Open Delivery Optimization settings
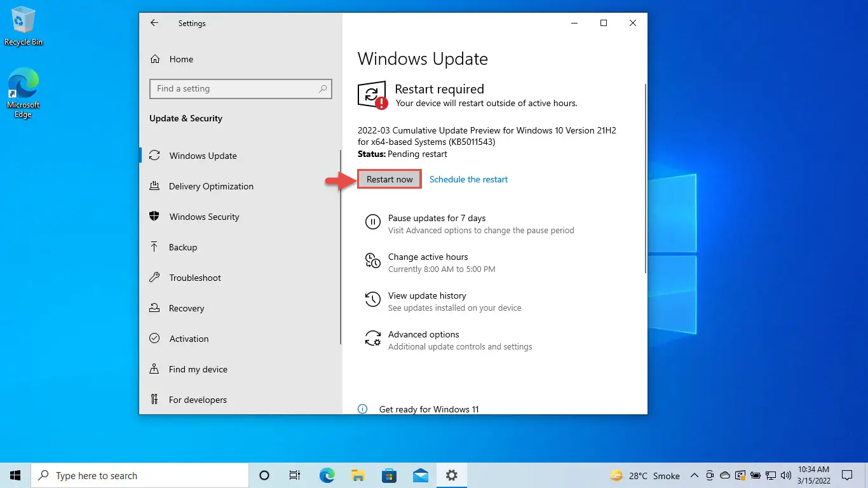This screenshot has height=488, width=868. tap(240, 186)
